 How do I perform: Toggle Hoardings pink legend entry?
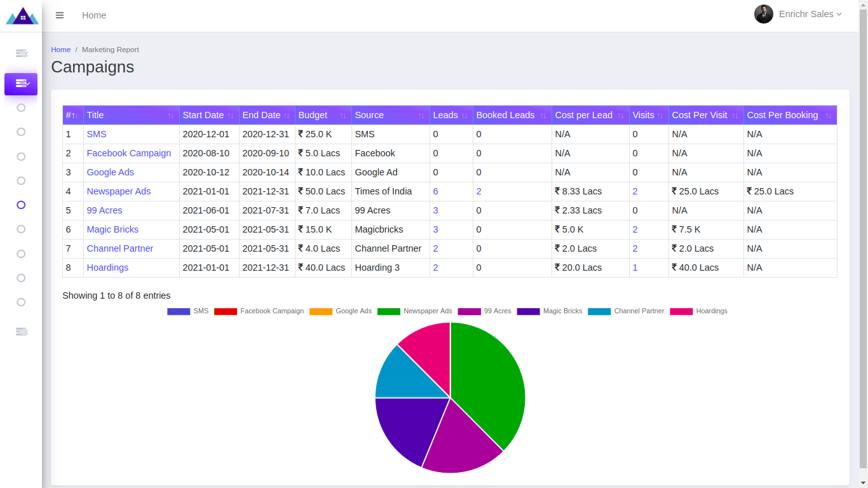698,311
